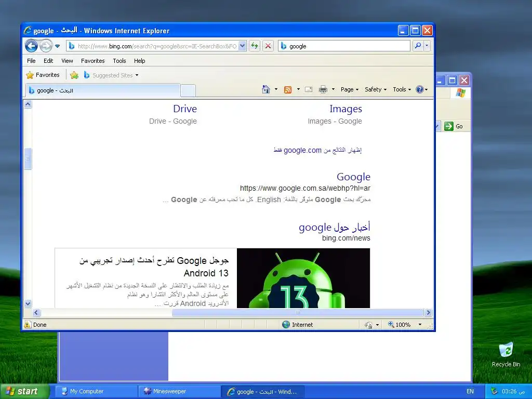The image size is (532, 399).
Task: Expand the Print dropdown arrow
Action: [333, 89]
